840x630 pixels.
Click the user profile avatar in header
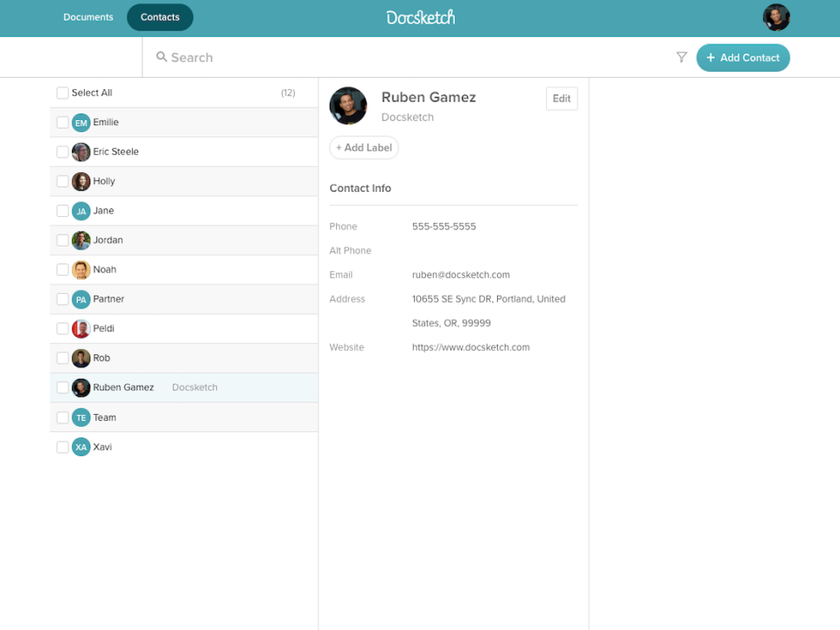click(x=776, y=17)
